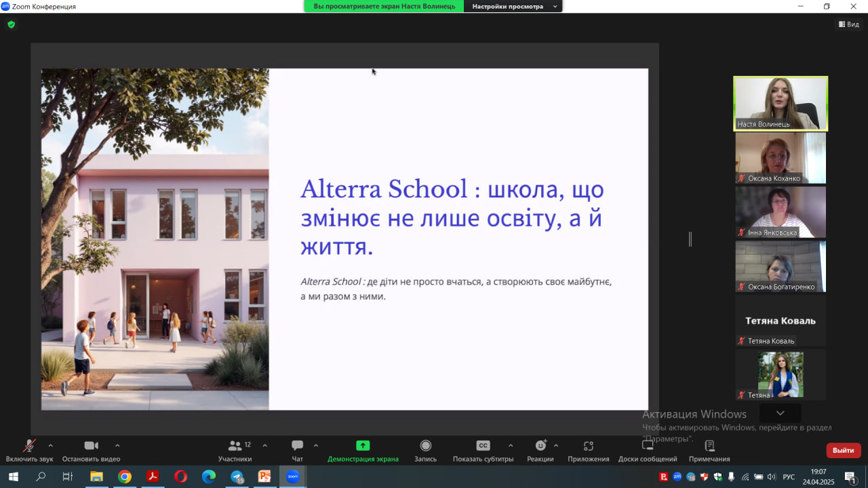The width and height of the screenshot is (868, 488).
Task: Show more participants with down chevron
Action: click(x=781, y=413)
